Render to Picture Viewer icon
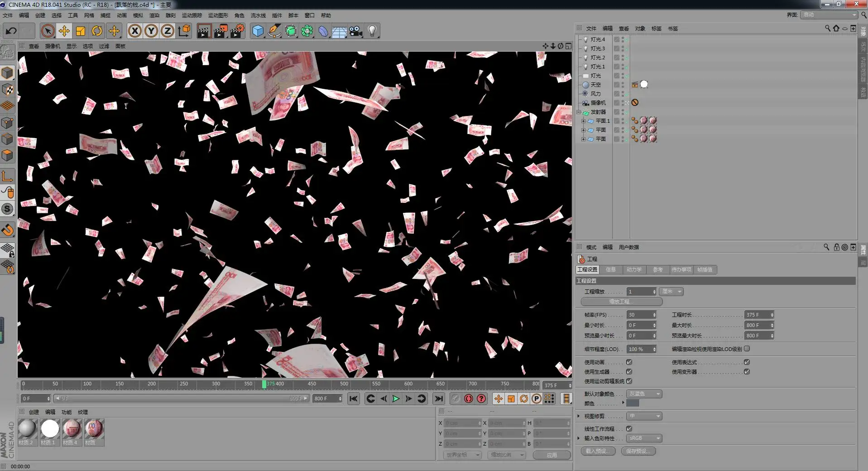The width and height of the screenshot is (868, 471). [221, 31]
